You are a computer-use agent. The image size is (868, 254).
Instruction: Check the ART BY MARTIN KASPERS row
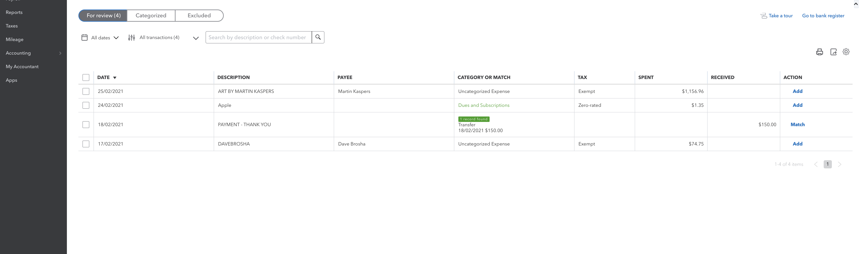[86, 91]
